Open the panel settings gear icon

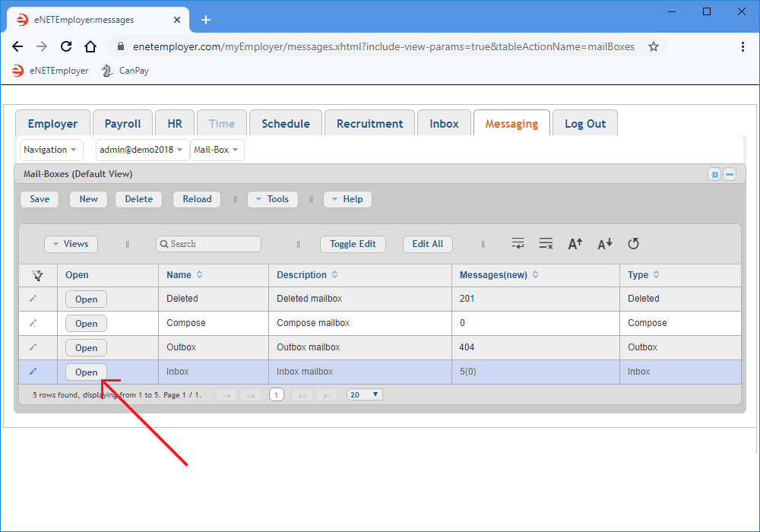tap(714, 175)
